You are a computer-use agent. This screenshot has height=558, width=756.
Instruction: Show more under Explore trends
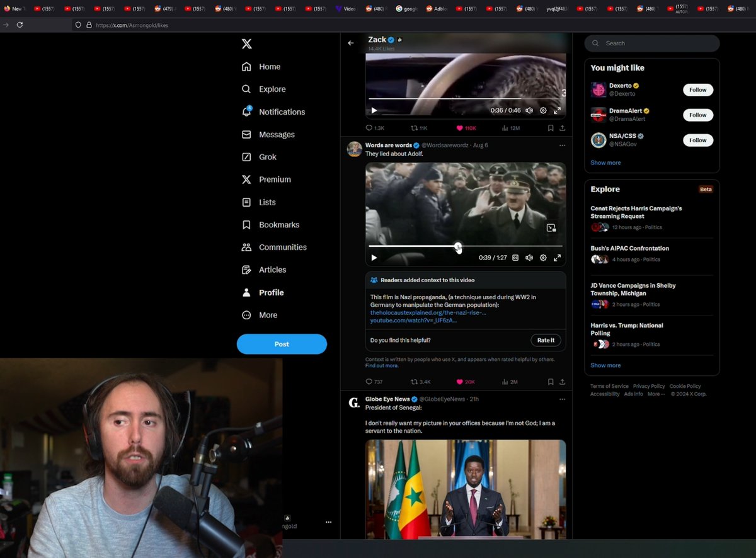click(605, 365)
